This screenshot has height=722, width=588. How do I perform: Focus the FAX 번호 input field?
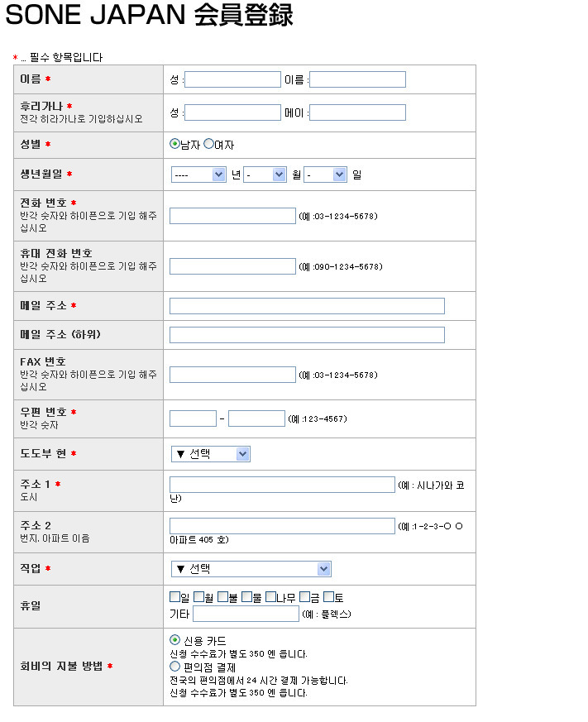[x=232, y=375]
